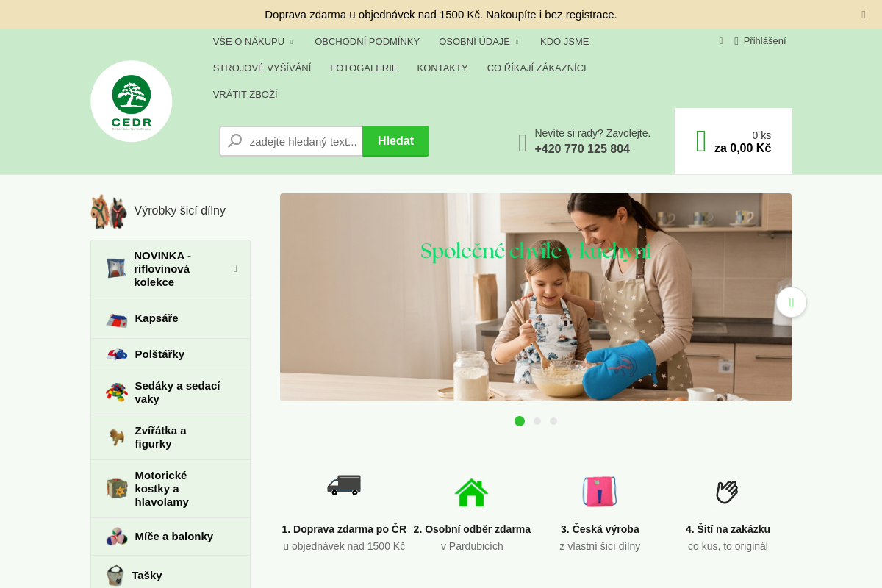Open the Kontakty menu item
882x588 pixels.
442,68
